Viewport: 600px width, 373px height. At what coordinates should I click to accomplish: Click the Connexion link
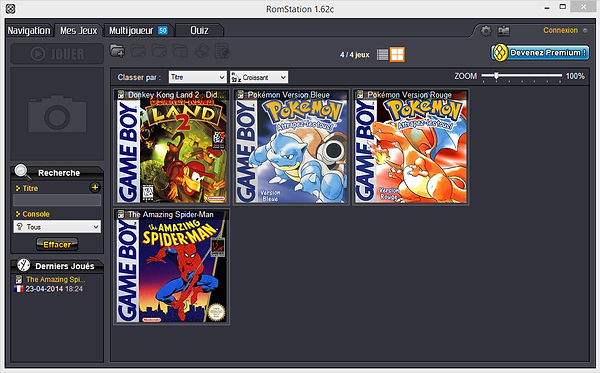tap(561, 30)
